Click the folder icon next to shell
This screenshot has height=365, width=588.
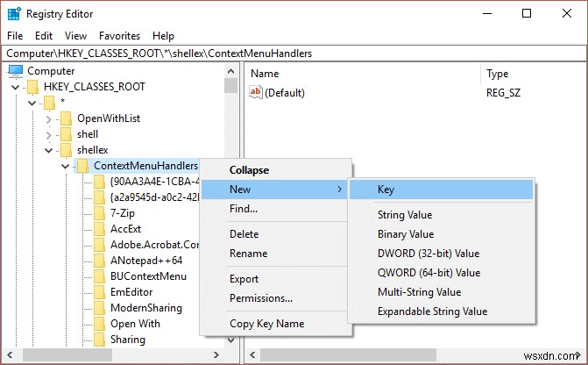pyautogui.click(x=66, y=134)
